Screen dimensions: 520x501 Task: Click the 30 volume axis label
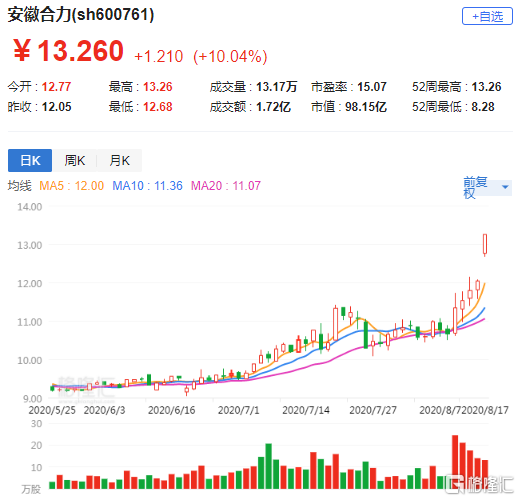pyautogui.click(x=36, y=424)
